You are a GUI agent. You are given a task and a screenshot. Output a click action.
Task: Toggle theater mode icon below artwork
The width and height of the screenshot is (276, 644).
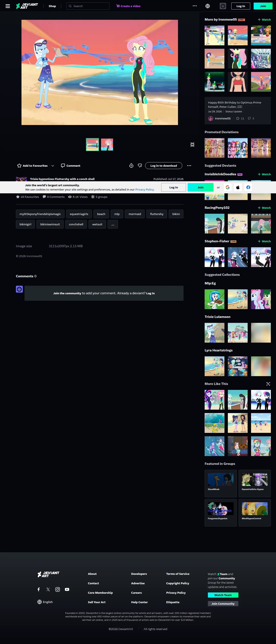coord(192,145)
